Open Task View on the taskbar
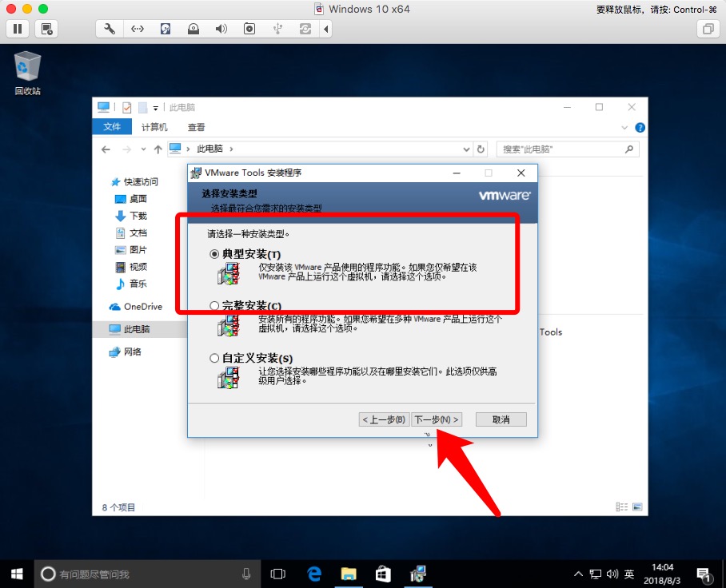 click(277, 574)
